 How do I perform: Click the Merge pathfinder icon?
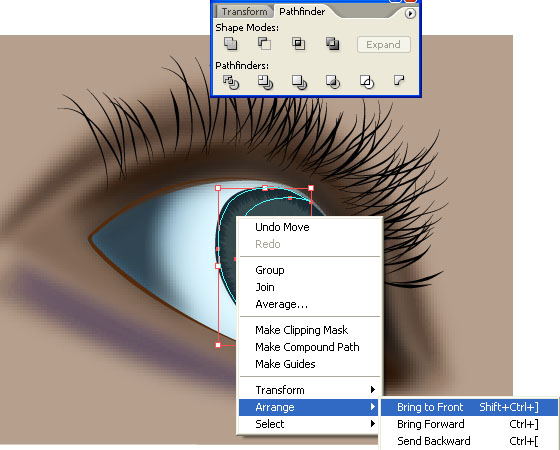(299, 82)
